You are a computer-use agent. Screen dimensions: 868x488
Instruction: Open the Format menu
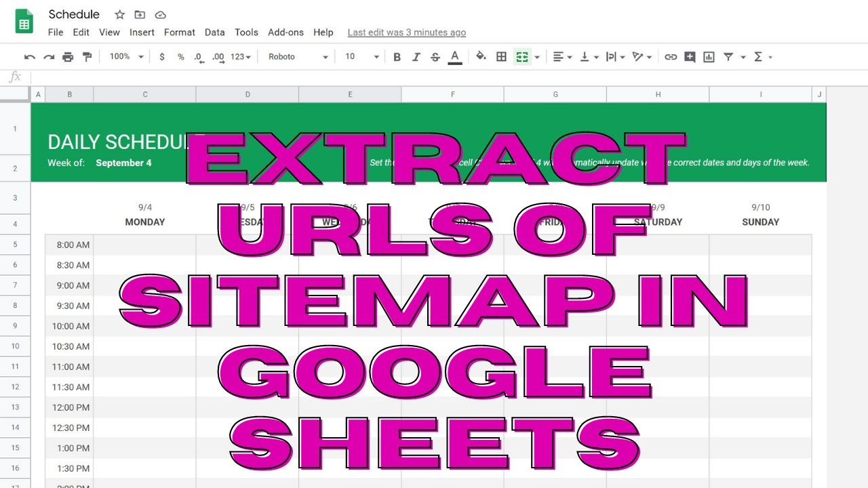[x=180, y=33]
